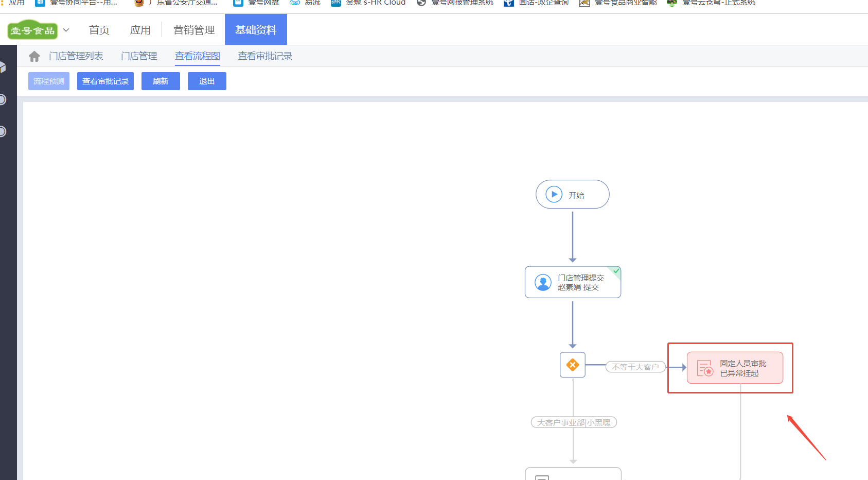Viewport: 868px width, 480px height.
Task: Click the home icon in breadcrumb bar
Action: coord(34,56)
